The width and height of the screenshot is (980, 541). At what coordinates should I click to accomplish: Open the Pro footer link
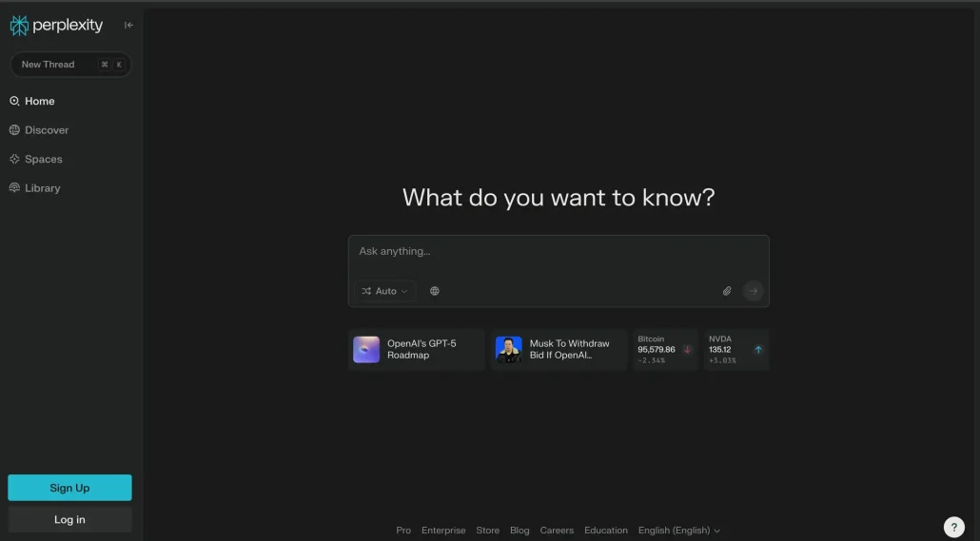(x=403, y=531)
